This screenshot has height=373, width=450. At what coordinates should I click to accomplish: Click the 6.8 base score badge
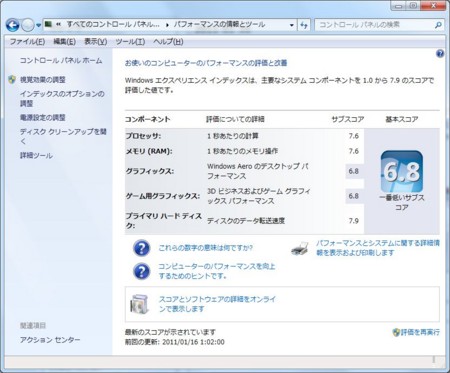tap(402, 171)
